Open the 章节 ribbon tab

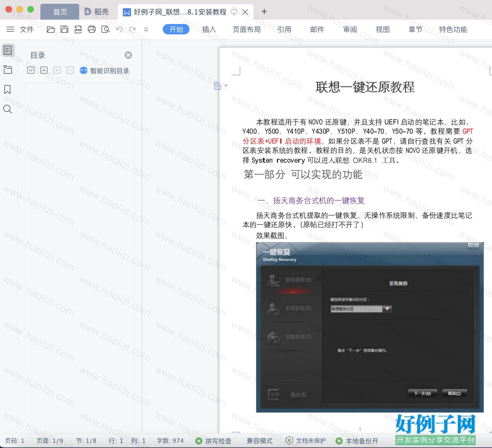pyautogui.click(x=416, y=29)
